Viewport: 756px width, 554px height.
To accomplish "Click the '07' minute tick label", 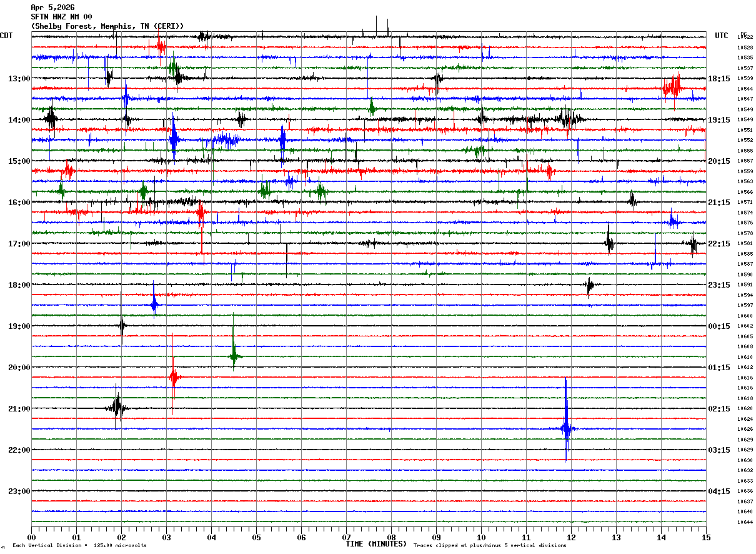I will [x=346, y=537].
